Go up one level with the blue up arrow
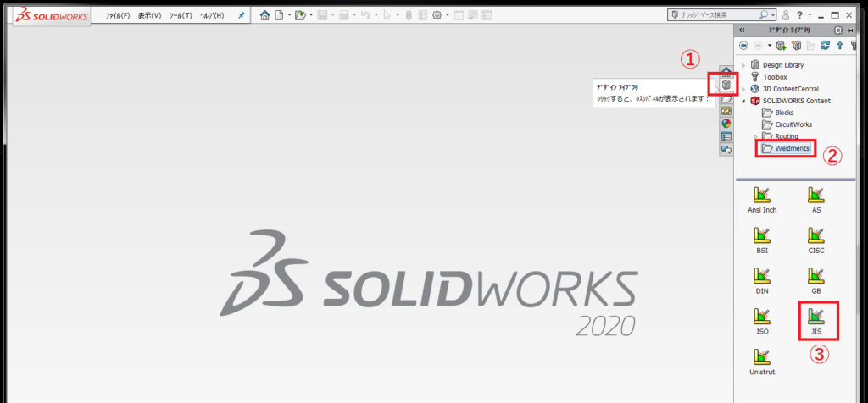The height and width of the screenshot is (403, 868). (x=840, y=46)
